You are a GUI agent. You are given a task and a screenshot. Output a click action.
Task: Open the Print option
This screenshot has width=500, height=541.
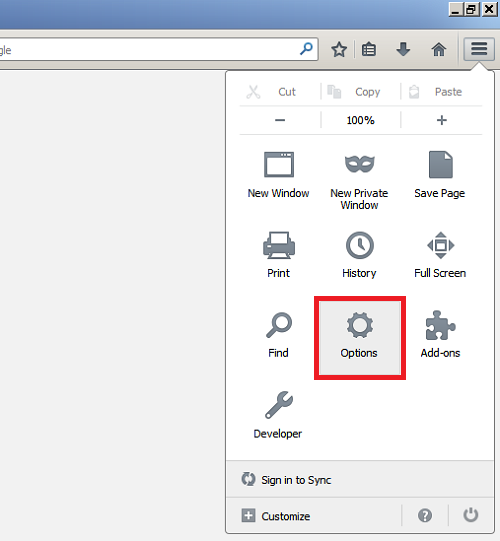point(279,245)
